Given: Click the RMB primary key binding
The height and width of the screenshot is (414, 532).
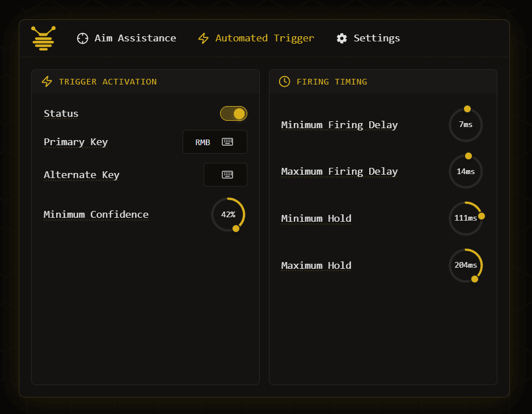Looking at the screenshot, I should pos(203,142).
